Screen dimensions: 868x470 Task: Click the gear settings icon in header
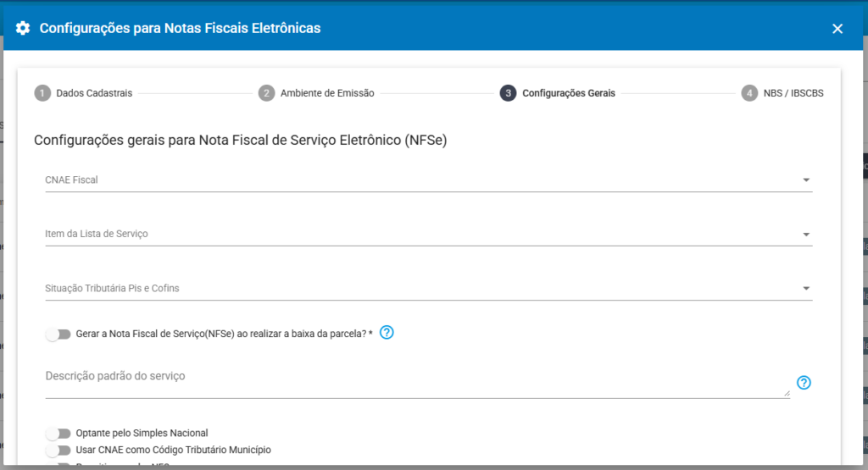coord(23,28)
